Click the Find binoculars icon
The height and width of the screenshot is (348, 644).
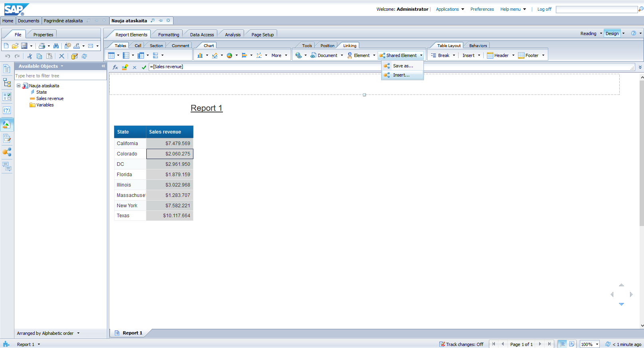(x=56, y=46)
